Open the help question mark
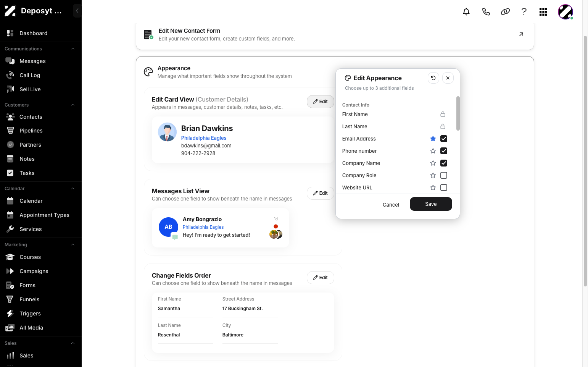 (x=524, y=12)
